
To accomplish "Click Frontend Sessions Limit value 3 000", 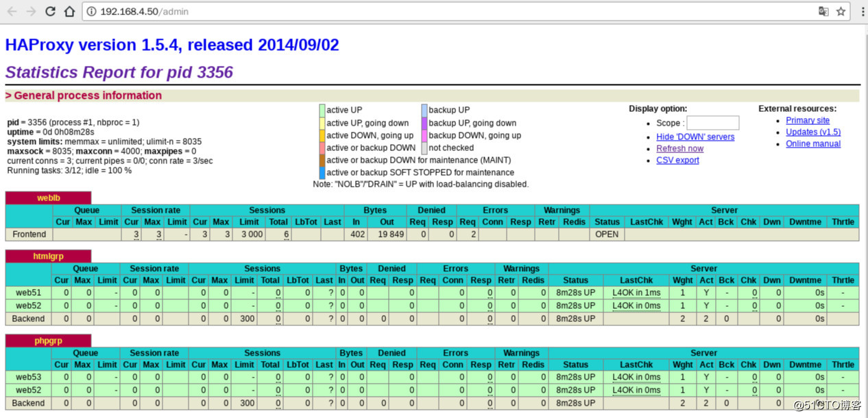I will click(x=250, y=234).
